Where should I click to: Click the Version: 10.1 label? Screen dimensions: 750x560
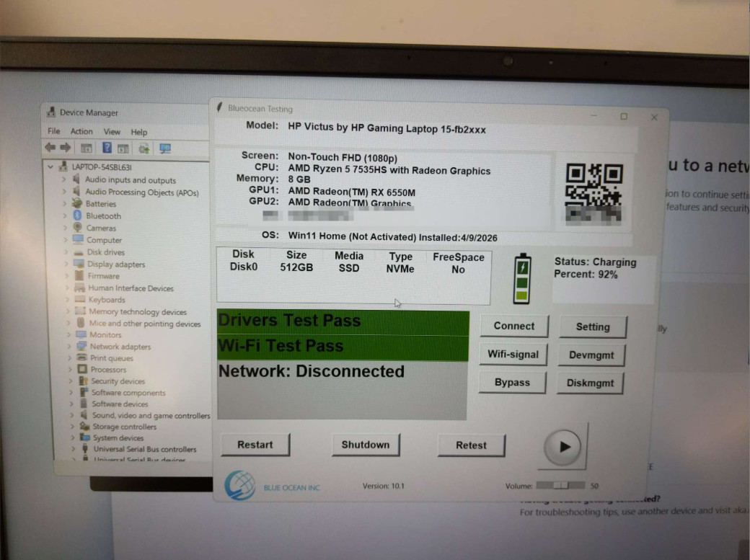383,486
